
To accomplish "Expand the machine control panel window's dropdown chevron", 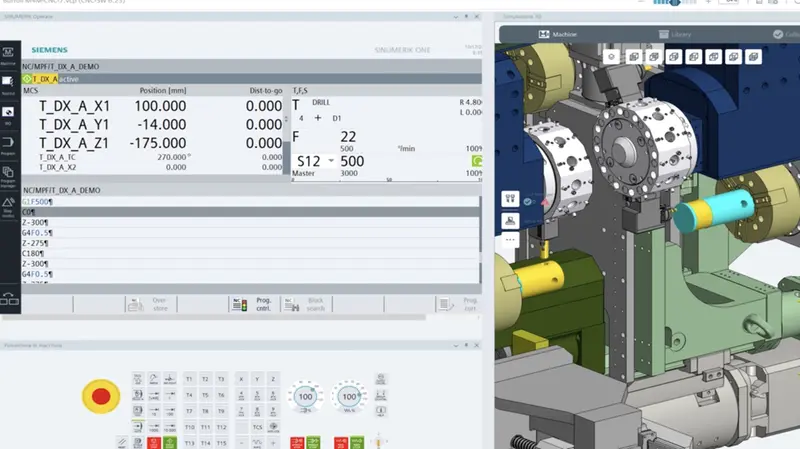I will 456,345.
